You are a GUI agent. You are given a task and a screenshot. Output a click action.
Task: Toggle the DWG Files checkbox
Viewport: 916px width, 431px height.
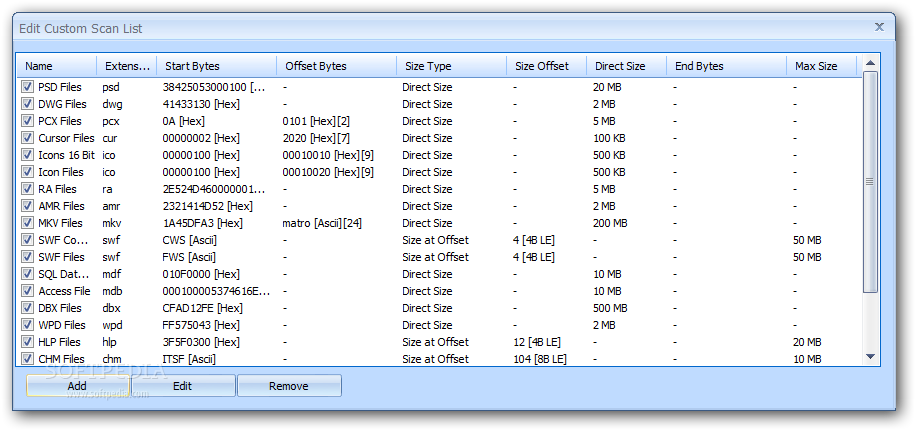27,104
